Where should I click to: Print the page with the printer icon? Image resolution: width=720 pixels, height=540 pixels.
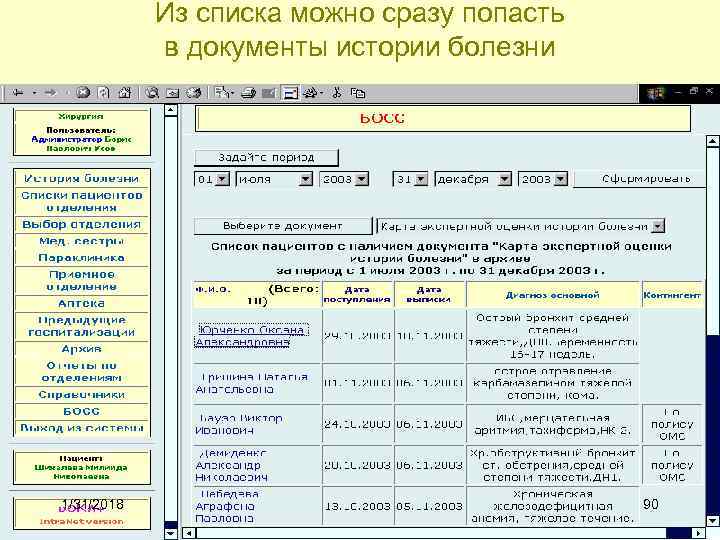click(248, 93)
